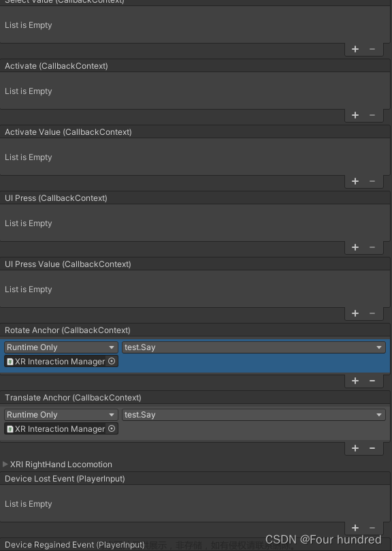This screenshot has height=551, width=392.
Task: Add a listener to the UI Press Value event
Action: coord(354,313)
